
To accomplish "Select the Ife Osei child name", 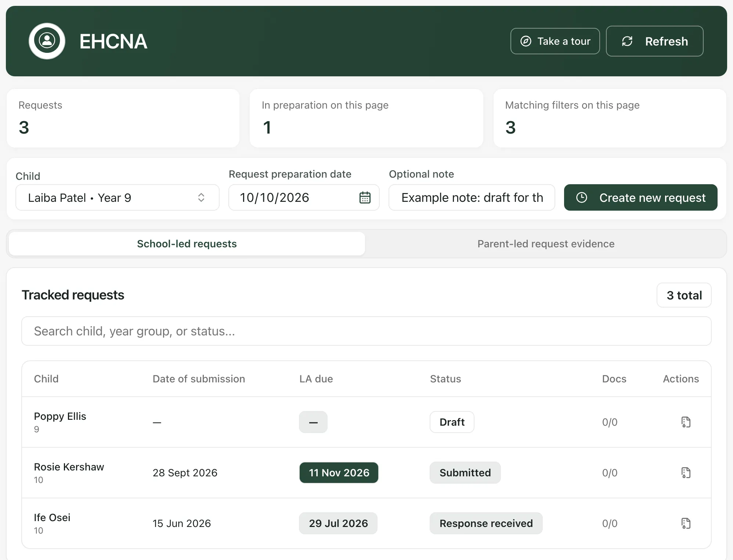I will 52,517.
